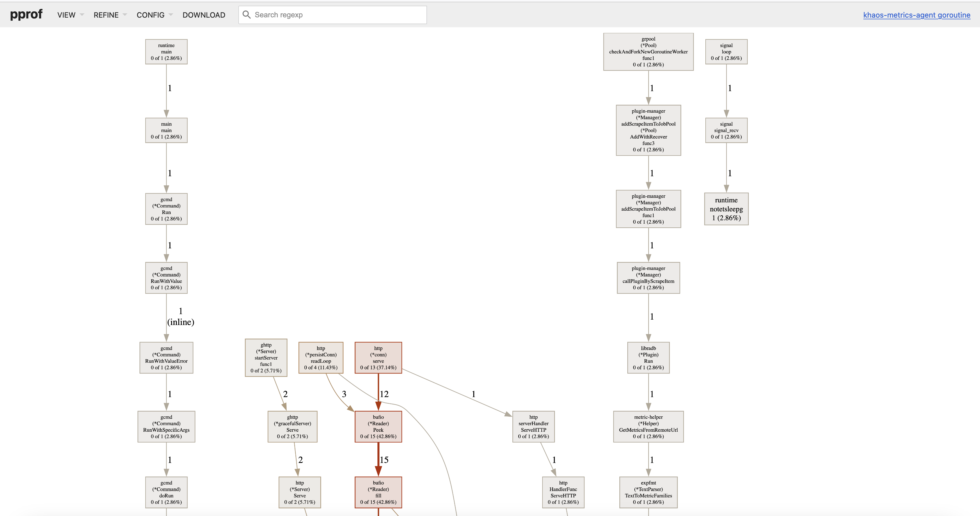The width and height of the screenshot is (980, 516).
Task: Select the runtime main node
Action: tap(166, 52)
